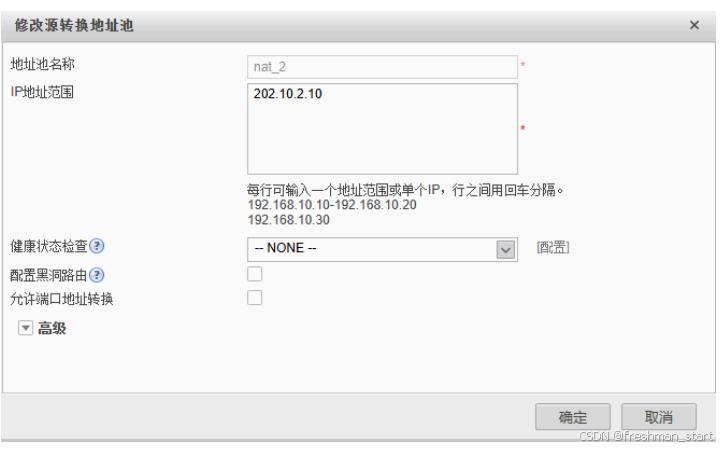
Task: Click the example range 192.168.10.10-192.168.10.20
Action: click(332, 205)
